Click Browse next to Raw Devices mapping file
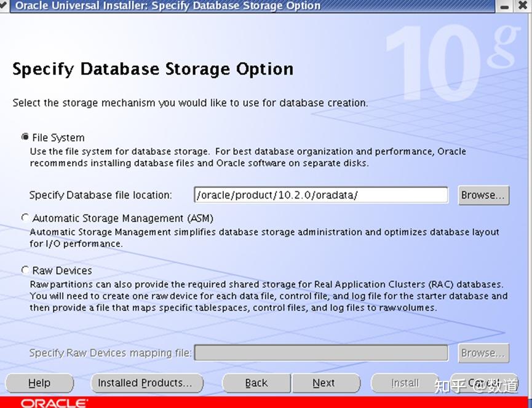532x408 pixels. tap(483, 353)
